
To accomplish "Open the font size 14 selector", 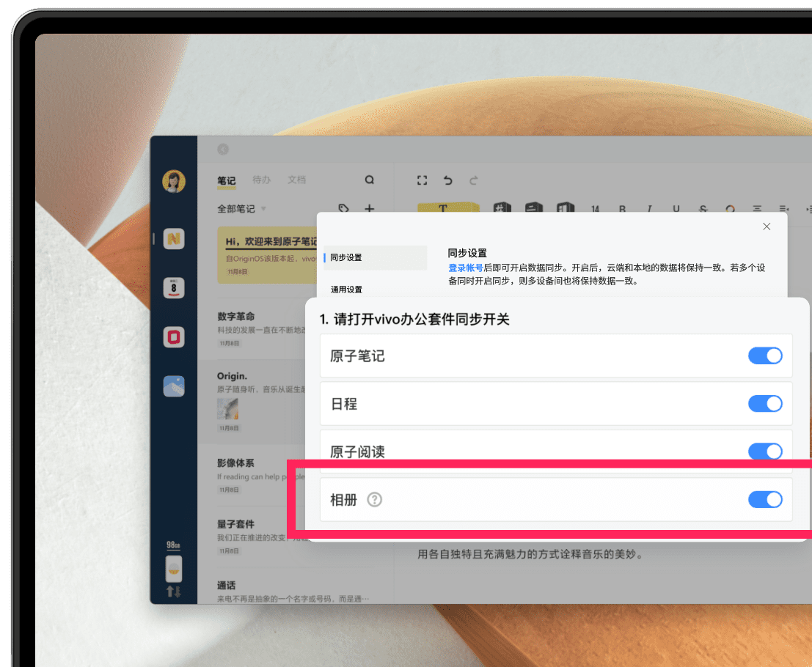I will [x=595, y=209].
